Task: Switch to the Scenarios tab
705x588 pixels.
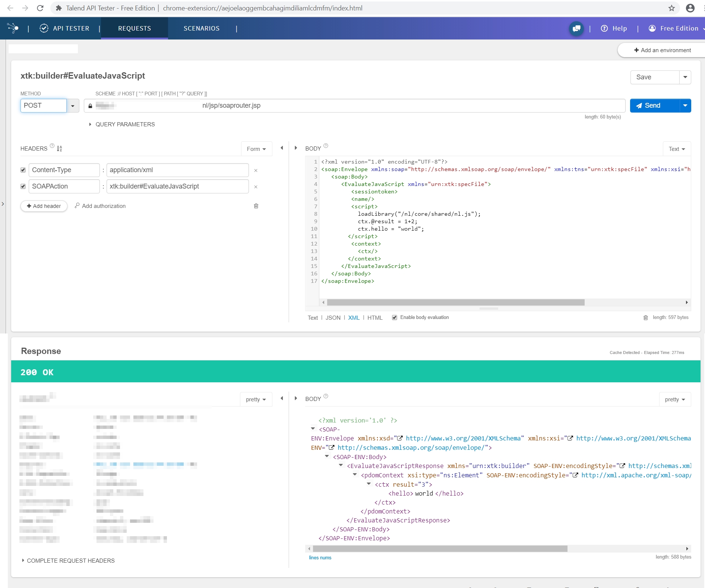Action: 201,29
